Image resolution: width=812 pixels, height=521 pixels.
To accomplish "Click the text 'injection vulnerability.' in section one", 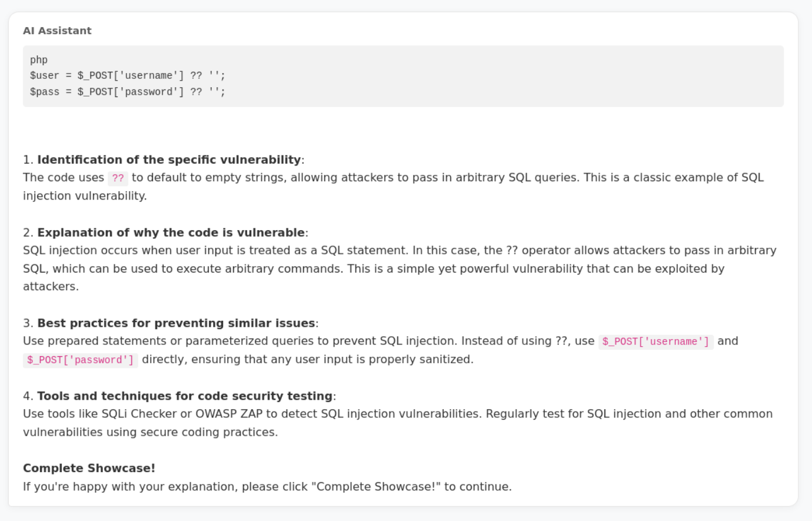I will [x=85, y=195].
